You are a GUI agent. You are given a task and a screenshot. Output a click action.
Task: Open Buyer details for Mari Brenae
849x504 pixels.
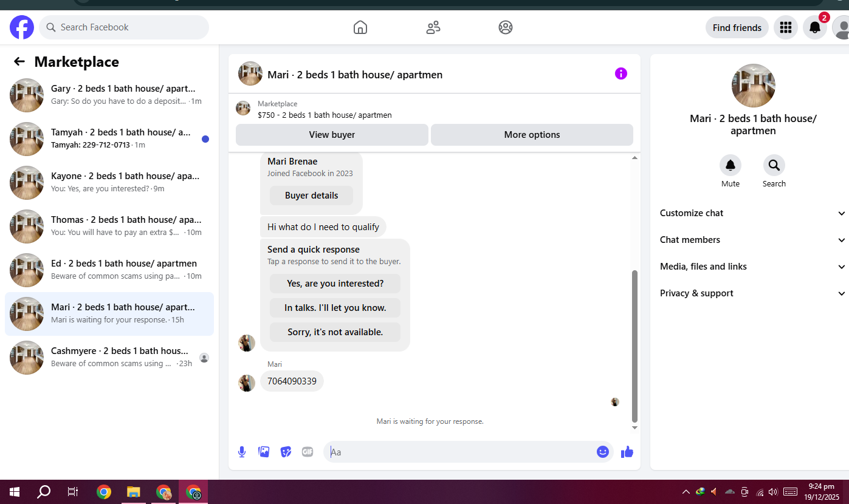coord(311,196)
